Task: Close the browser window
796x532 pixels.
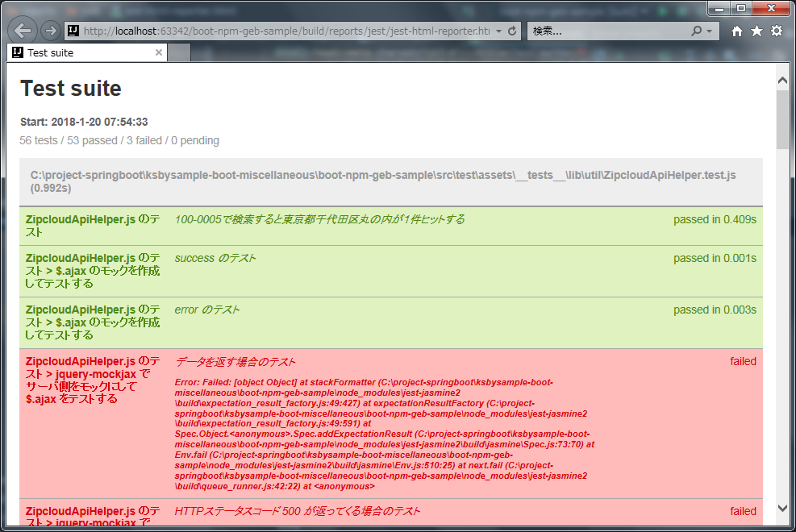Action: 771,8
